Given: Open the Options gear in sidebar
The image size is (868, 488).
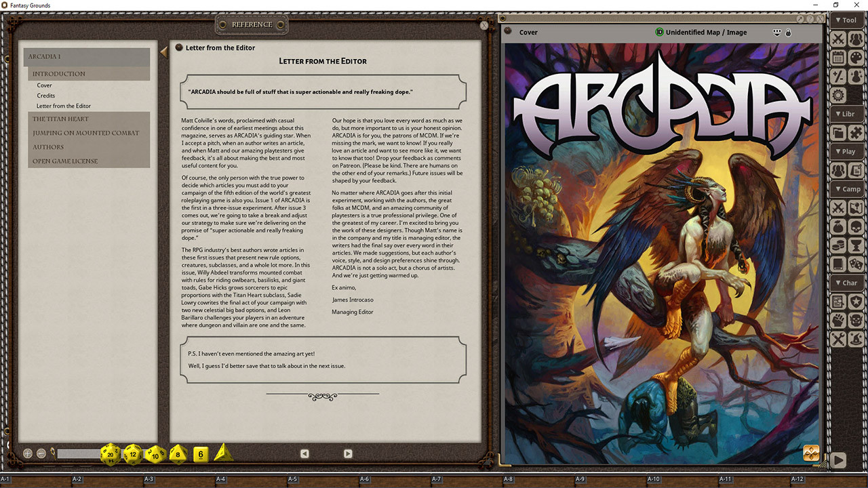Looking at the screenshot, I should (838, 95).
